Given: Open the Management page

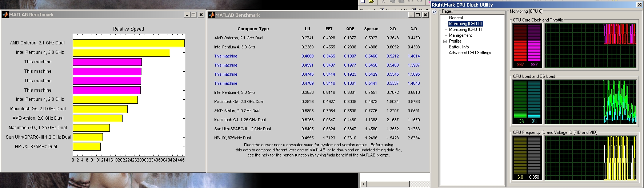Looking at the screenshot, I should (x=460, y=35).
